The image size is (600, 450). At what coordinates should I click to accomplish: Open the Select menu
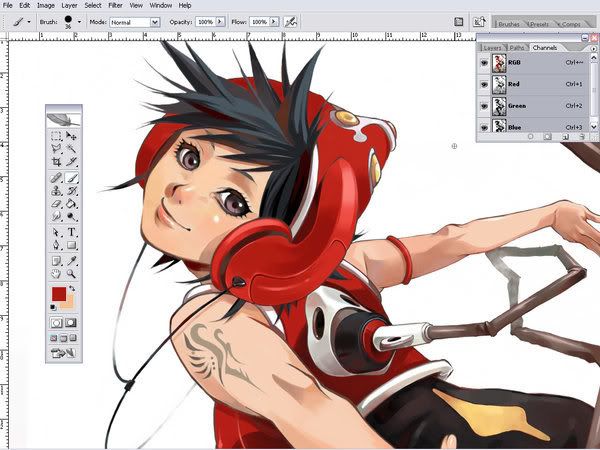point(93,5)
